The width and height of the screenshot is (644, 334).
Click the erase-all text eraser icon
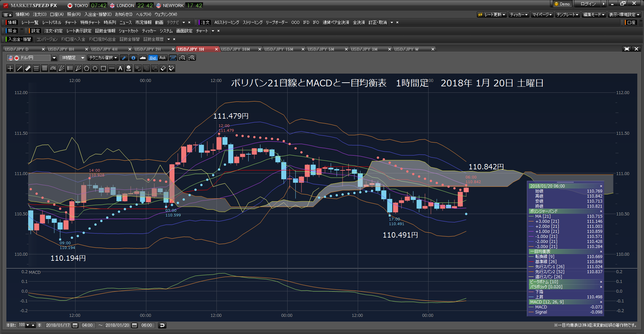point(171,68)
